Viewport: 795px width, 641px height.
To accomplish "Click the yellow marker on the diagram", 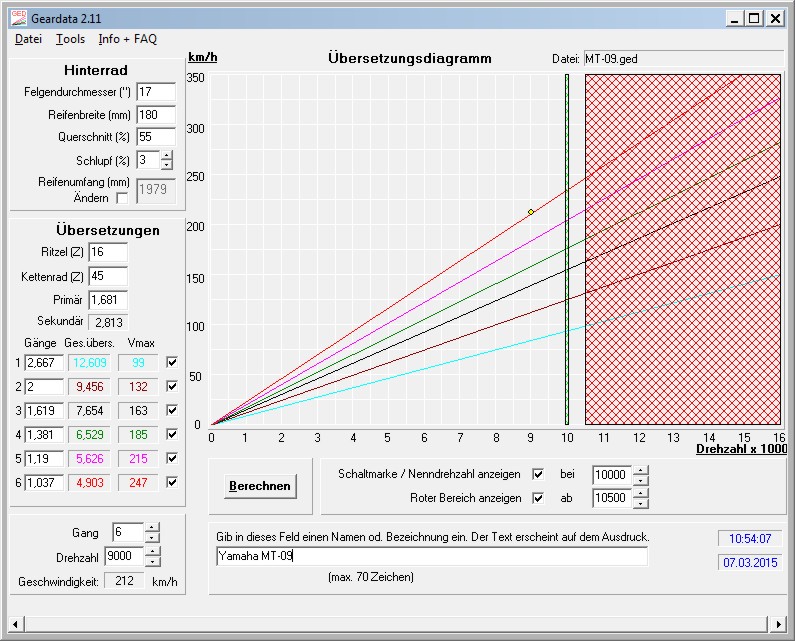I will (531, 212).
